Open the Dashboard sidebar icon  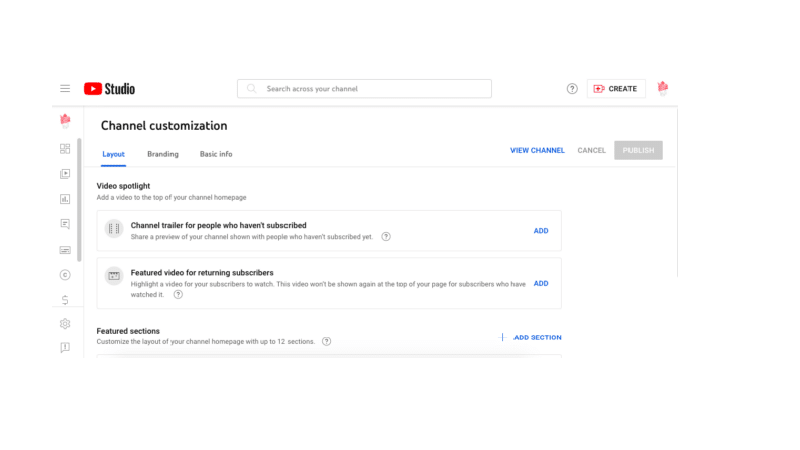coord(65,149)
